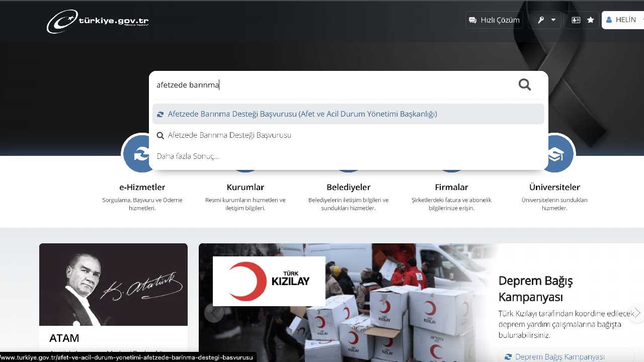Open Hızlı Çözüm quick help
The image size is (644, 362).
tap(494, 20)
